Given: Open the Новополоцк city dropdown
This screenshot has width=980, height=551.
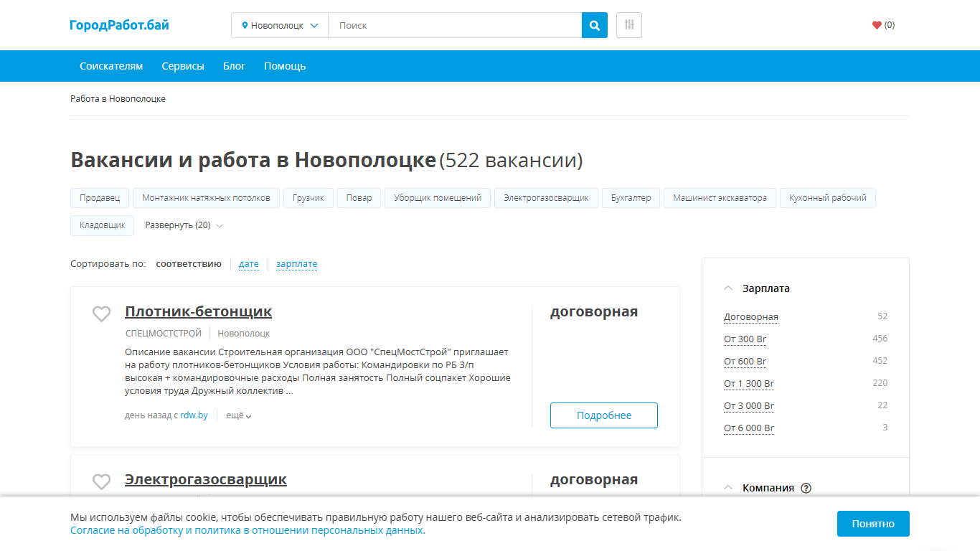Looking at the screenshot, I should coord(280,25).
